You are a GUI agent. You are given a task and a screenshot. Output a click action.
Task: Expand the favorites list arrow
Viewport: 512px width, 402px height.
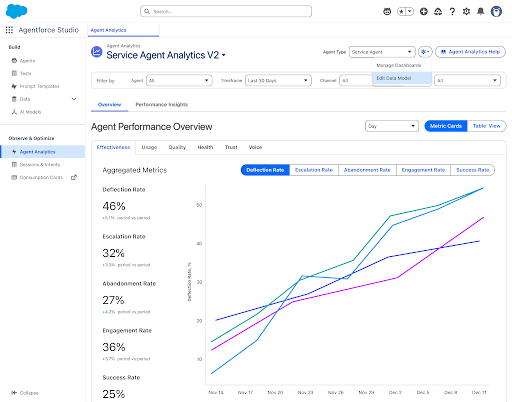pyautogui.click(x=410, y=12)
